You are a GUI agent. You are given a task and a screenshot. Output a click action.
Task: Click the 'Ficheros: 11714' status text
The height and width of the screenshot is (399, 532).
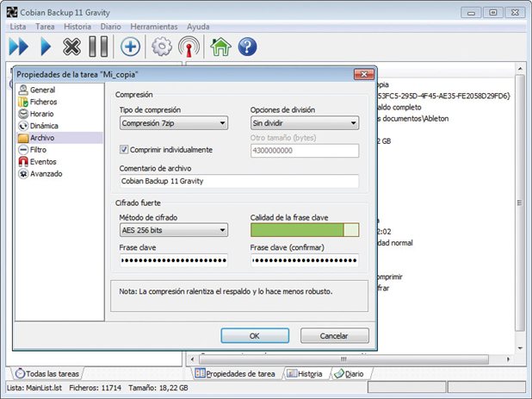95,388
